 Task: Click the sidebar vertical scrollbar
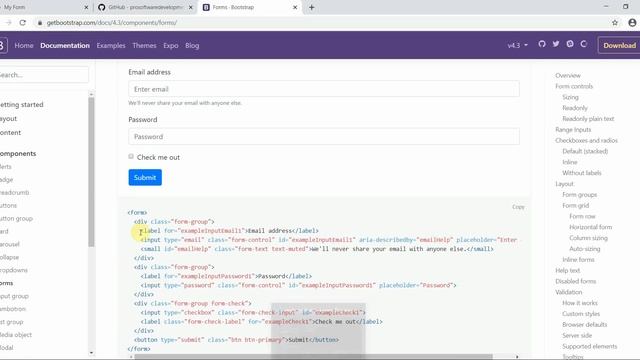pos(91,172)
